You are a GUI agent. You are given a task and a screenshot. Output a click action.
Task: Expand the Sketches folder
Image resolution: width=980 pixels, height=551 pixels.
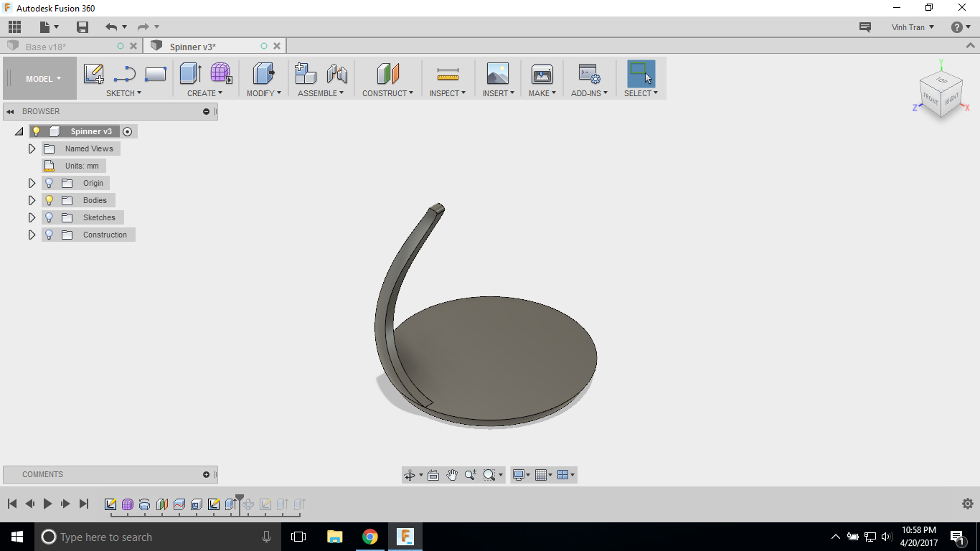32,217
